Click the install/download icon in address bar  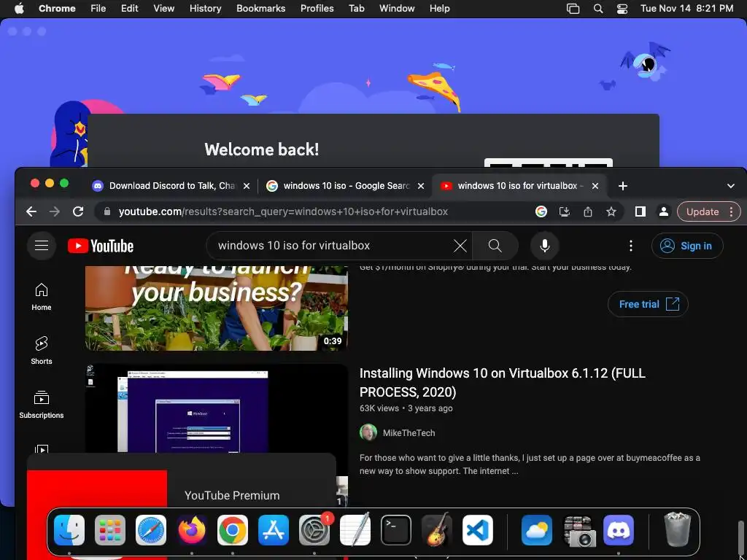click(565, 211)
